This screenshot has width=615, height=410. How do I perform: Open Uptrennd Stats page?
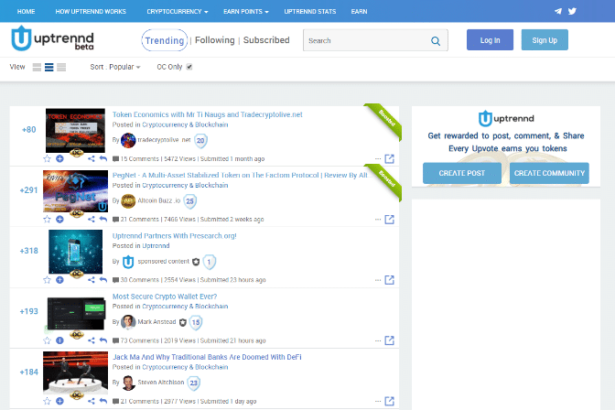click(x=310, y=11)
